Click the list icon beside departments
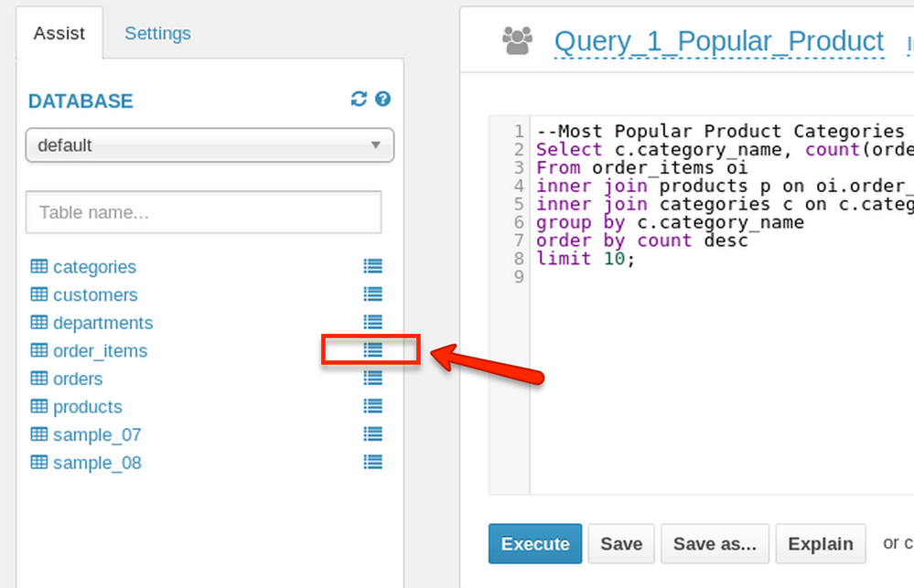914x588 pixels. (x=372, y=322)
